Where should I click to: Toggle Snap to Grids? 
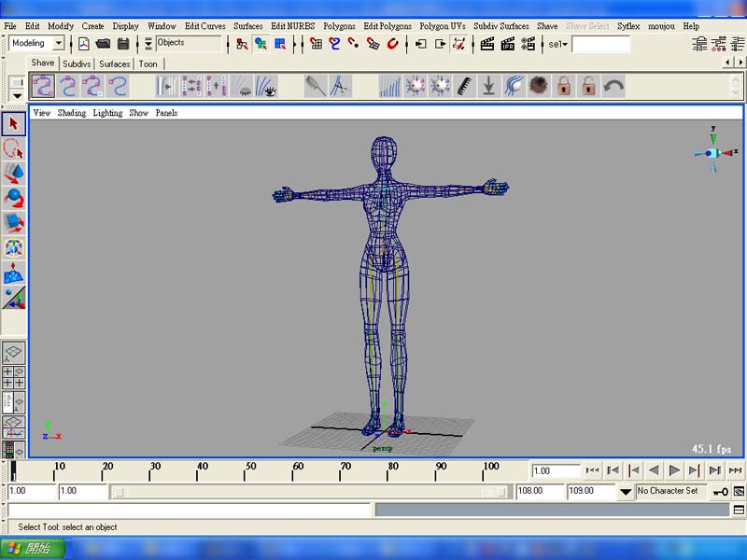pyautogui.click(x=316, y=44)
